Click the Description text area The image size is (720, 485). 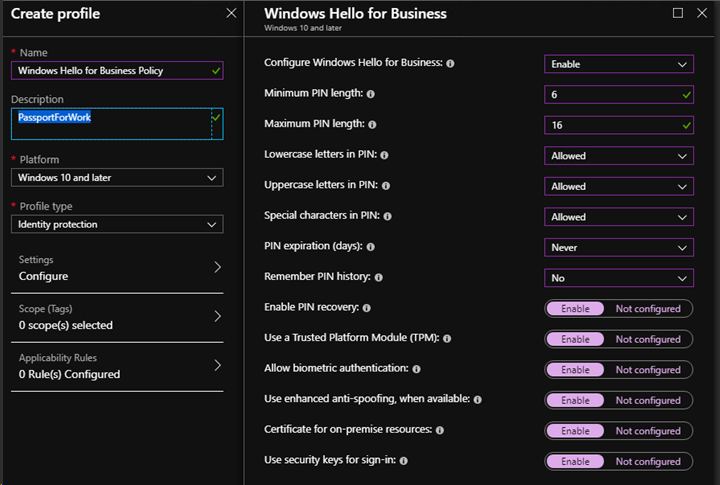[x=117, y=124]
